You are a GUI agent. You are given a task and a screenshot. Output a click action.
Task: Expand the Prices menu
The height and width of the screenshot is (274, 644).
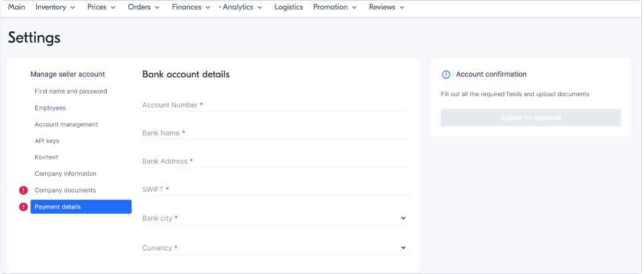[101, 7]
